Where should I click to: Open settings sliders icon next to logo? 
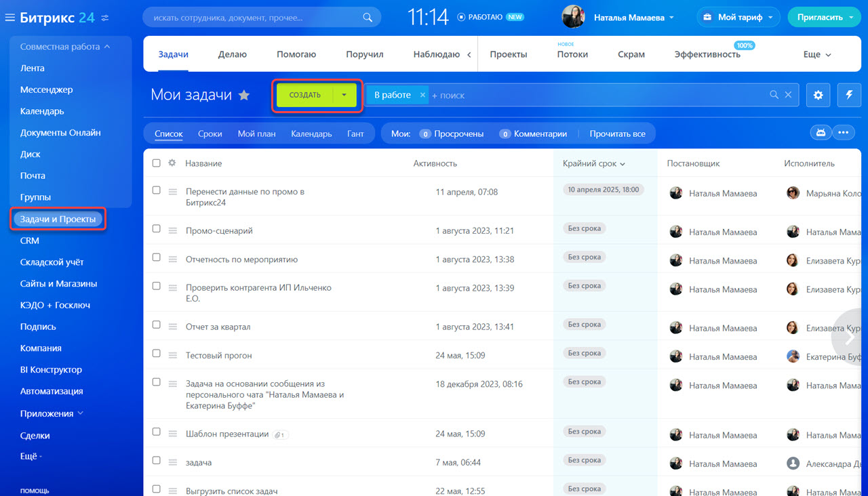pyautogui.click(x=104, y=18)
